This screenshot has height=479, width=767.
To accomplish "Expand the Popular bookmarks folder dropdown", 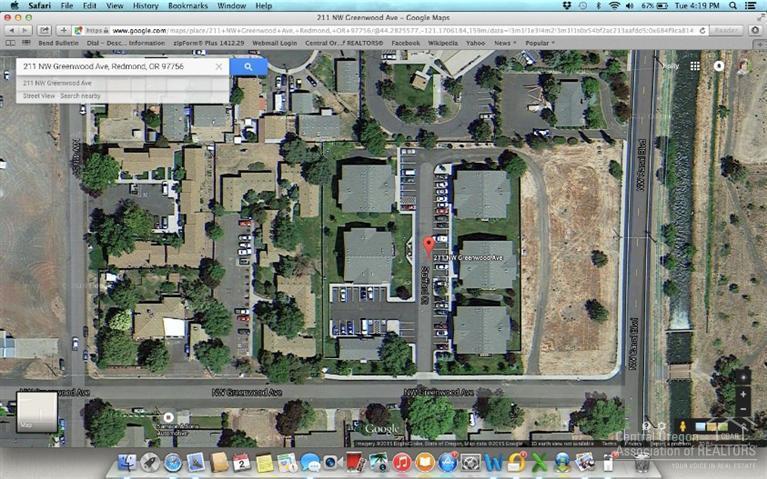I will [540, 43].
